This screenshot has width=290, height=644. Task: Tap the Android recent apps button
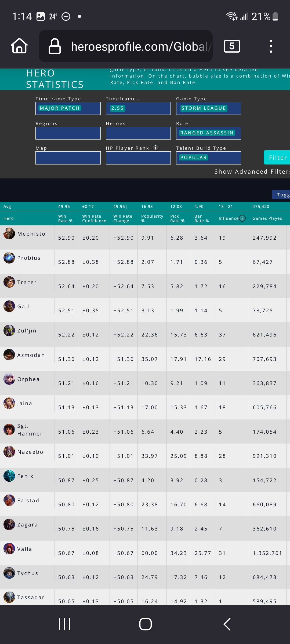click(x=64, y=624)
